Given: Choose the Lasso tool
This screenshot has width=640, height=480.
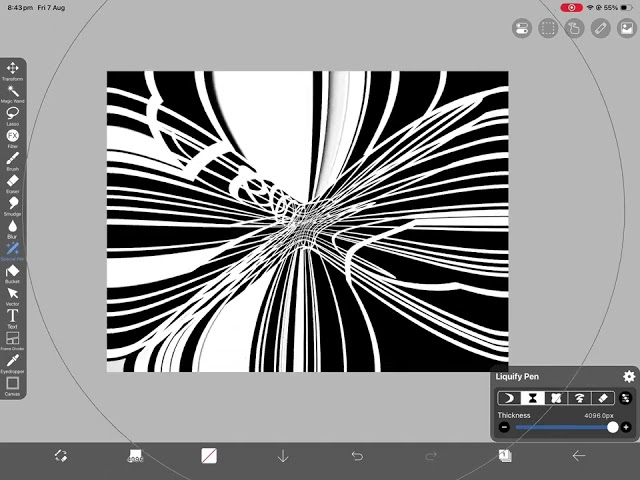Looking at the screenshot, I should (13, 116).
